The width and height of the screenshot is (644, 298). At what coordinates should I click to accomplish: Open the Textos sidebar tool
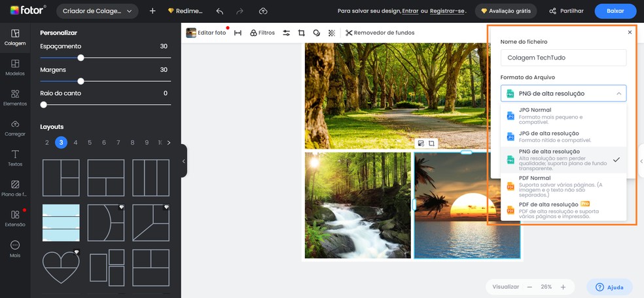coord(15,158)
